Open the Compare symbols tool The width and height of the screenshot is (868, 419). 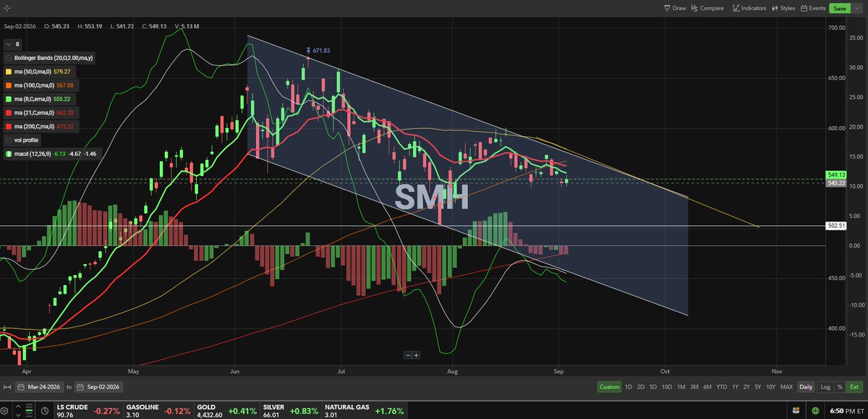coord(707,8)
